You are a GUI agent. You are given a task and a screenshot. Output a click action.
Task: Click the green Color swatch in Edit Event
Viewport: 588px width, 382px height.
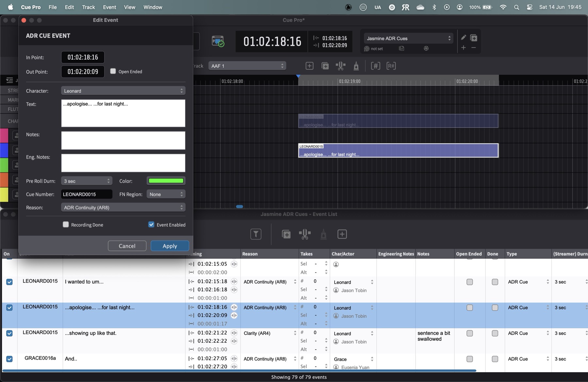(x=166, y=181)
